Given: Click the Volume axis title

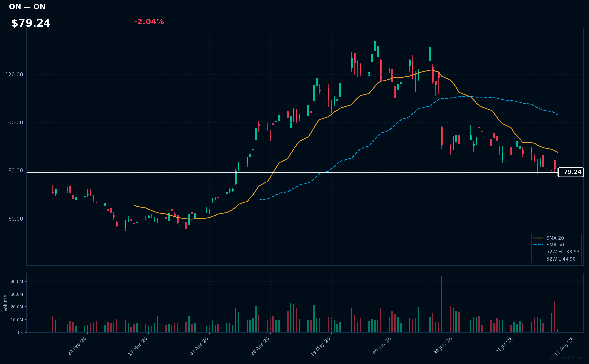Looking at the screenshot, I should tap(6, 303).
